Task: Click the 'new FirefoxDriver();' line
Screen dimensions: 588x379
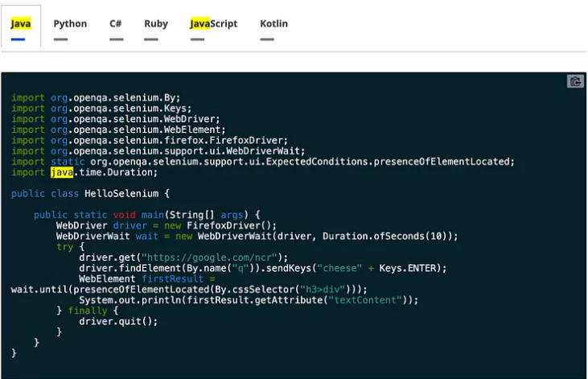Action: [167, 225]
